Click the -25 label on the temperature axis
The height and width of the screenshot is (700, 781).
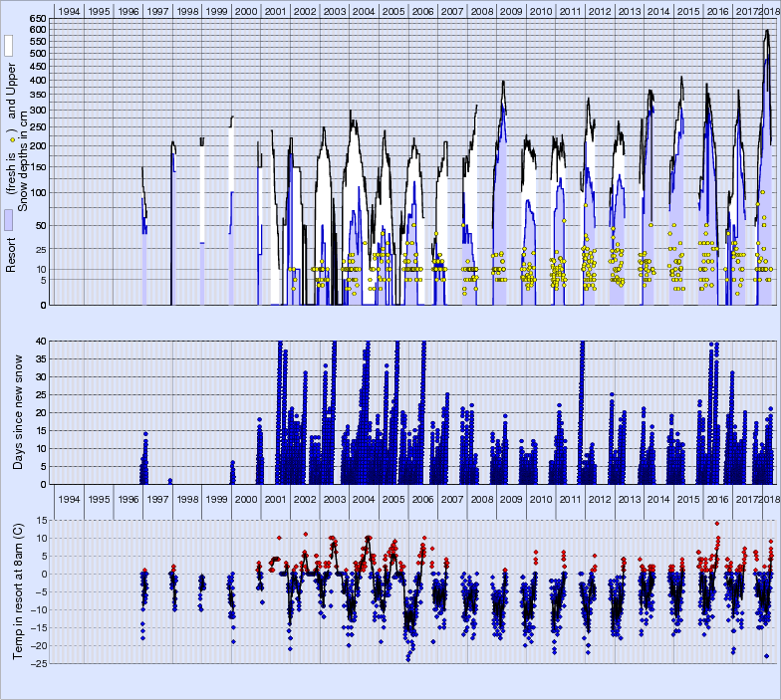point(38,663)
